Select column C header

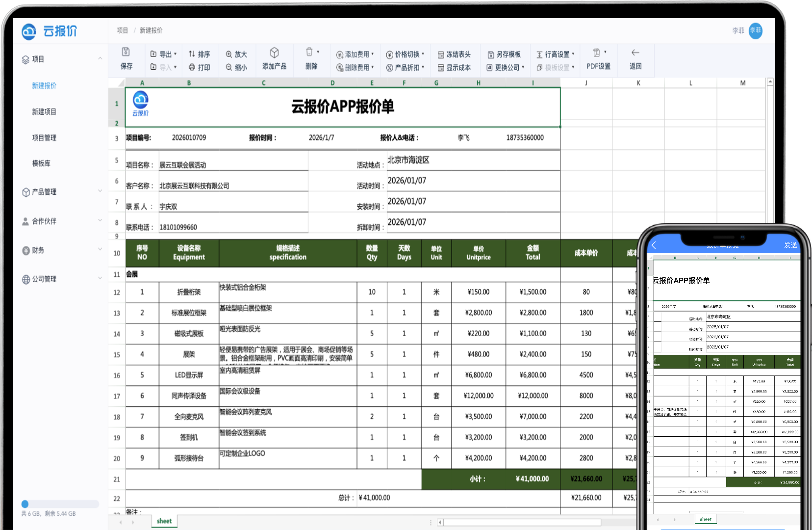(263, 83)
